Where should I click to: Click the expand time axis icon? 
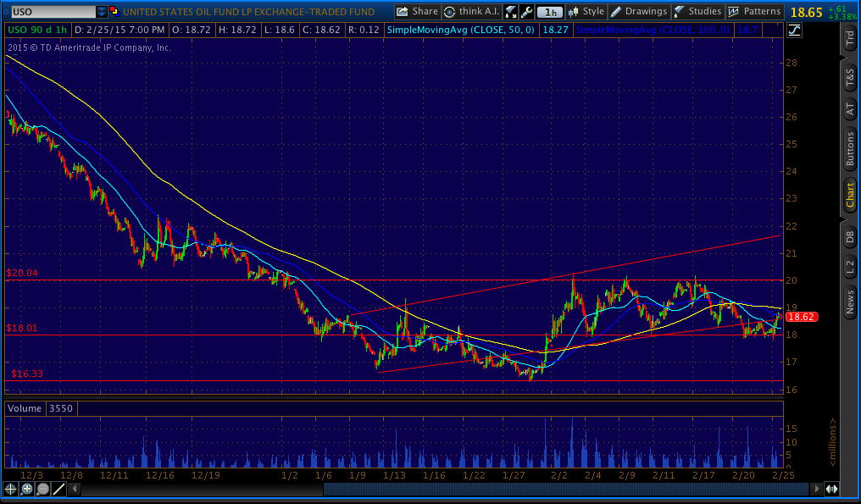831,489
